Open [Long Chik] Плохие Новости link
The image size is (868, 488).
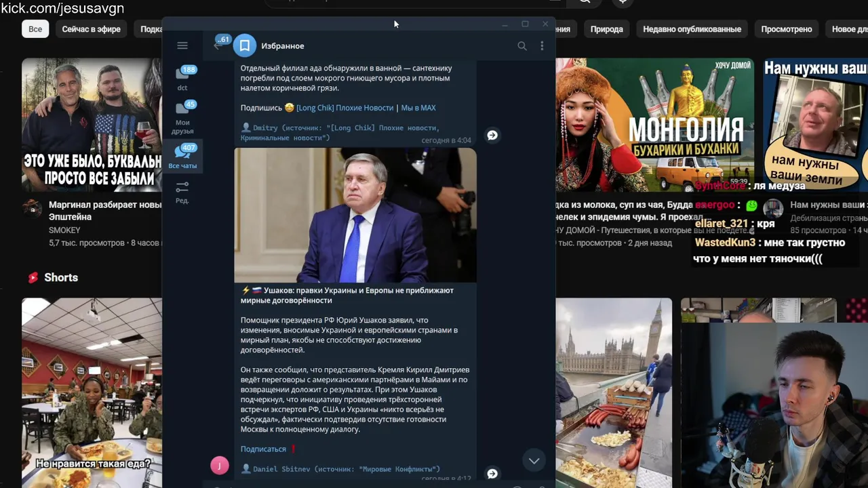344,108
